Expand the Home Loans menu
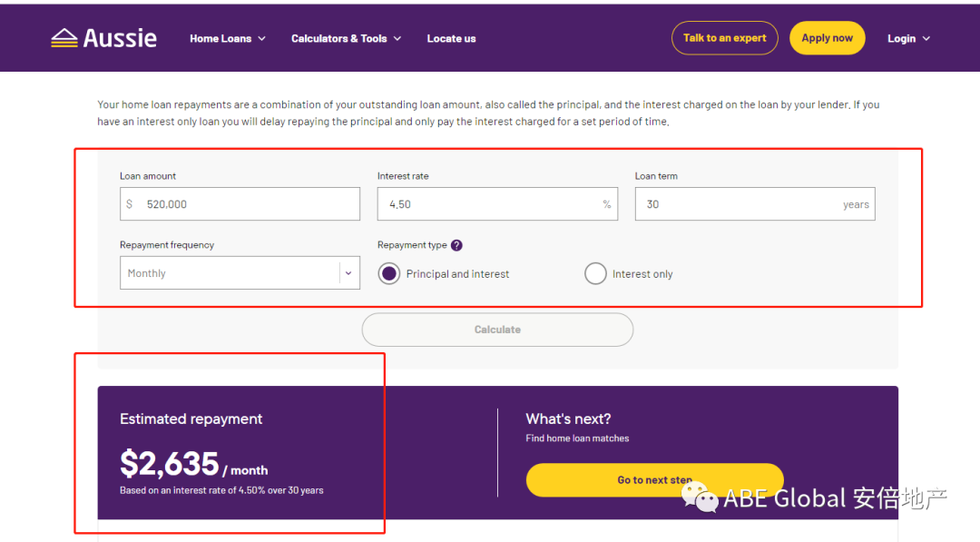This screenshot has height=542, width=980. point(228,39)
